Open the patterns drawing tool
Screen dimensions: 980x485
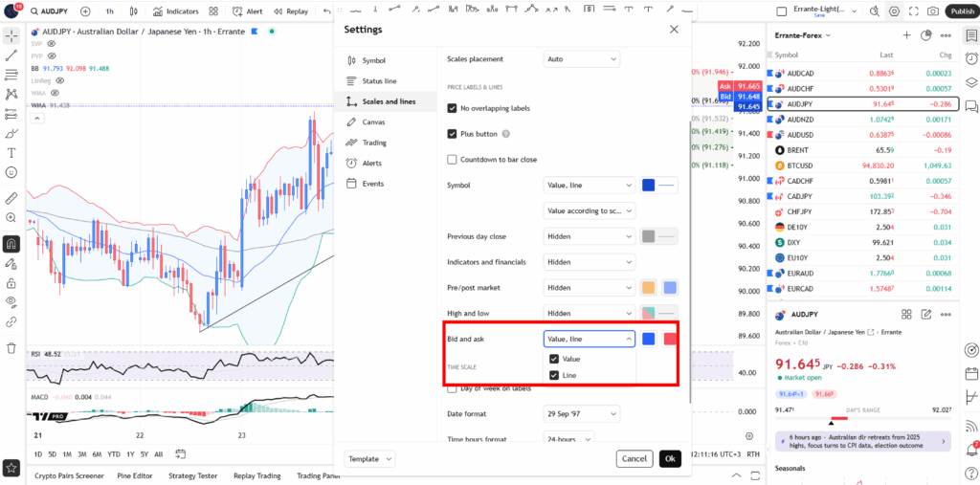[11, 95]
